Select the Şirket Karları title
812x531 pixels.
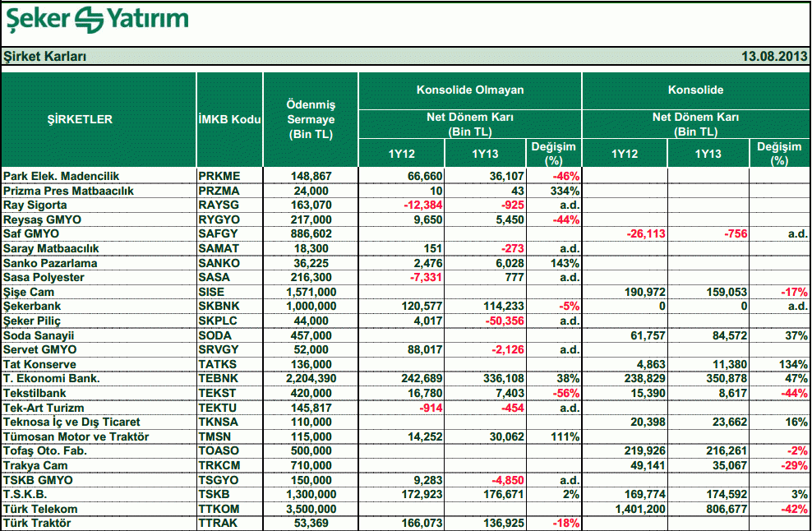tap(44, 57)
